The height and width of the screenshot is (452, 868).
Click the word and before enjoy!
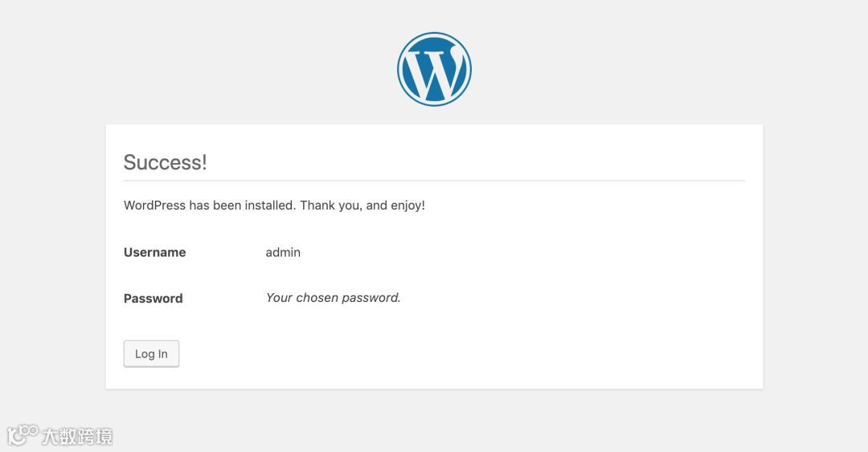click(376, 206)
